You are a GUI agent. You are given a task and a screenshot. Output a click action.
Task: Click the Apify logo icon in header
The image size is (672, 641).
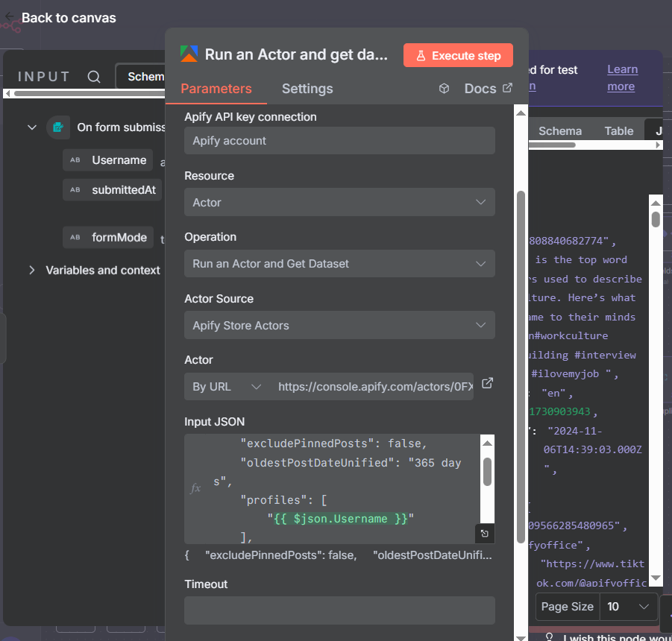coord(189,54)
